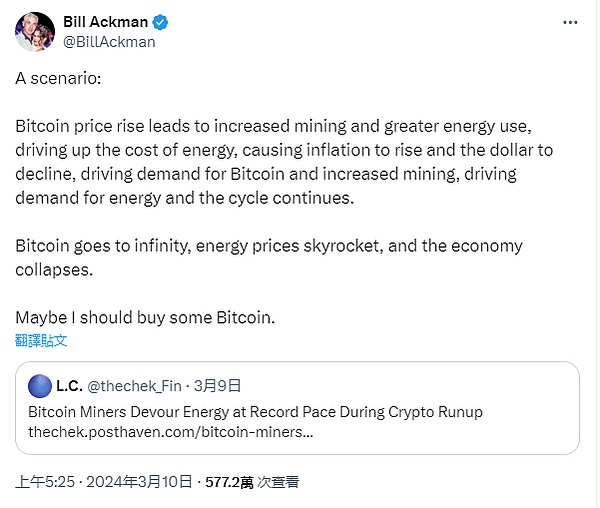The height and width of the screenshot is (508, 600).
Task: Click the 3月9日 quoted post date
Action: point(215,385)
